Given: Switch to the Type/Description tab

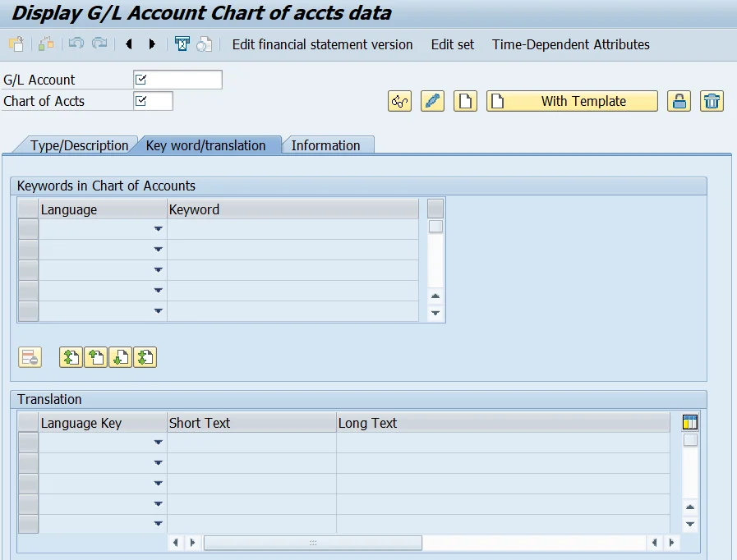Looking at the screenshot, I should point(79,145).
